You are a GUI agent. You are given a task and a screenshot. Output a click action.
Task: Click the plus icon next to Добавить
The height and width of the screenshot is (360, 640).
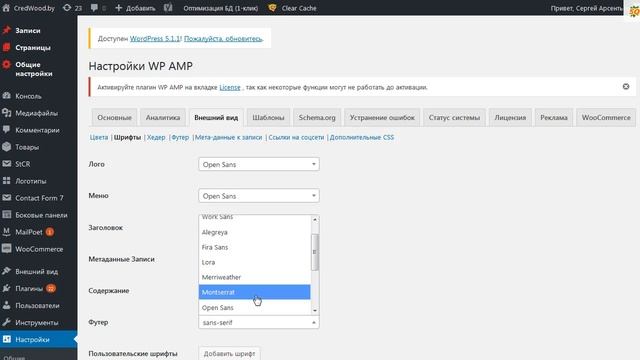click(119, 8)
